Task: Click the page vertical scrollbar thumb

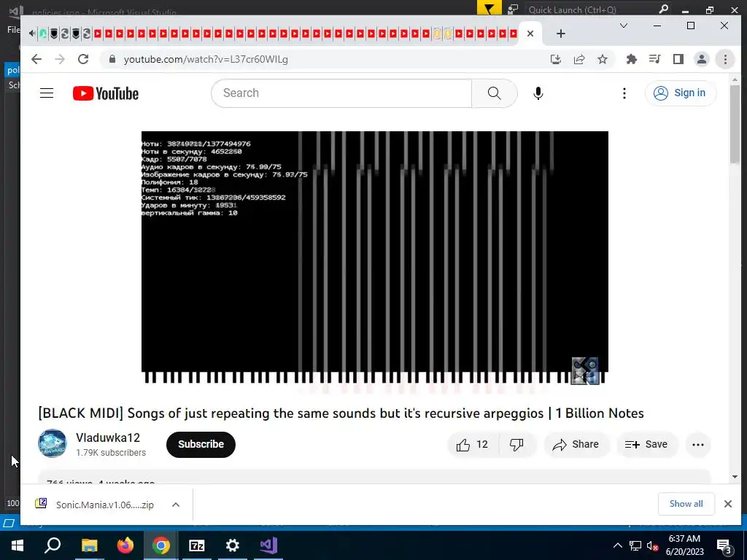Action: 735,124
